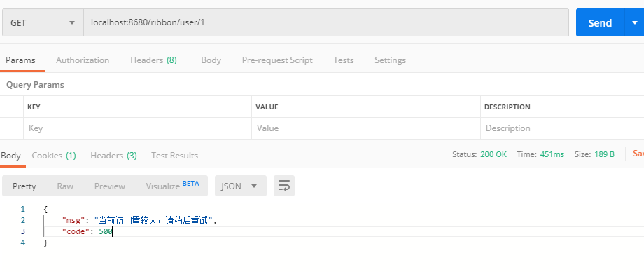Open the Tests tab
The width and height of the screenshot is (644, 272).
point(344,60)
